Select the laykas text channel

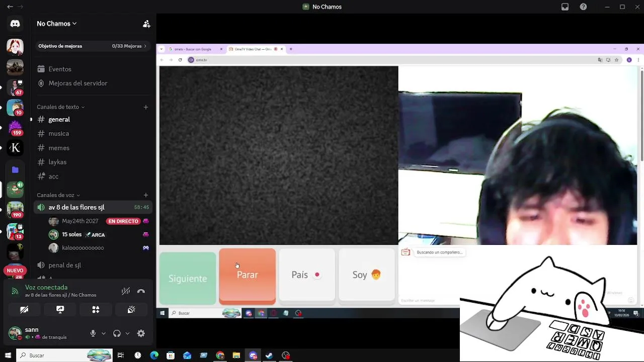pos(93,162)
